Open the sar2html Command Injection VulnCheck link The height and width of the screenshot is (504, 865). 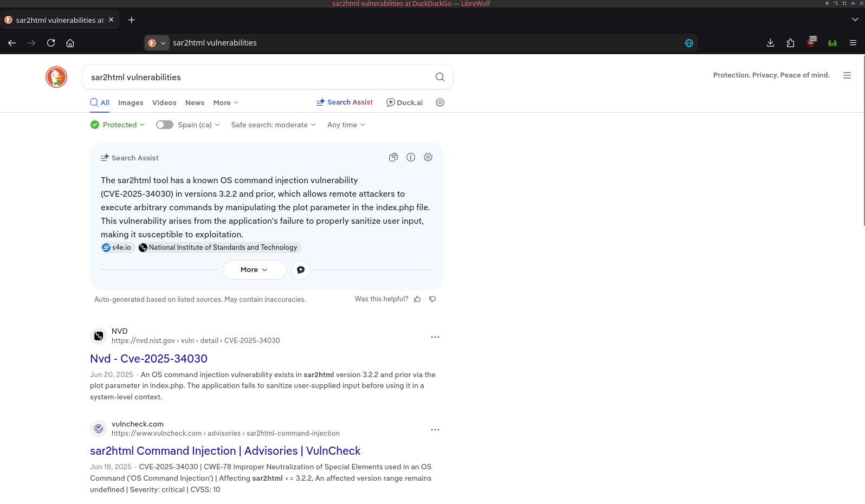coord(225,451)
